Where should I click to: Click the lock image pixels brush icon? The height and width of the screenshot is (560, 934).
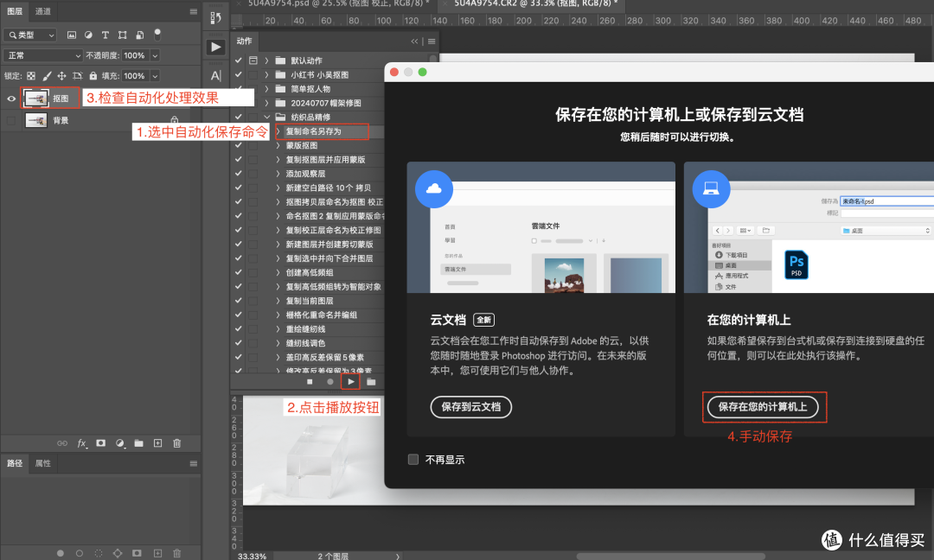tap(47, 76)
